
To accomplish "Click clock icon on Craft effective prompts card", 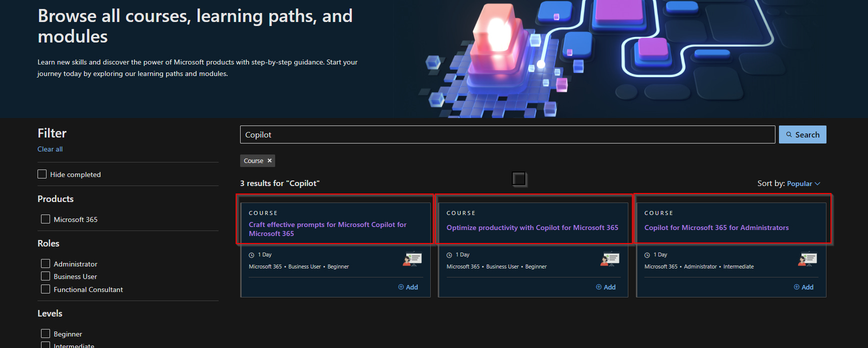I will 252,255.
